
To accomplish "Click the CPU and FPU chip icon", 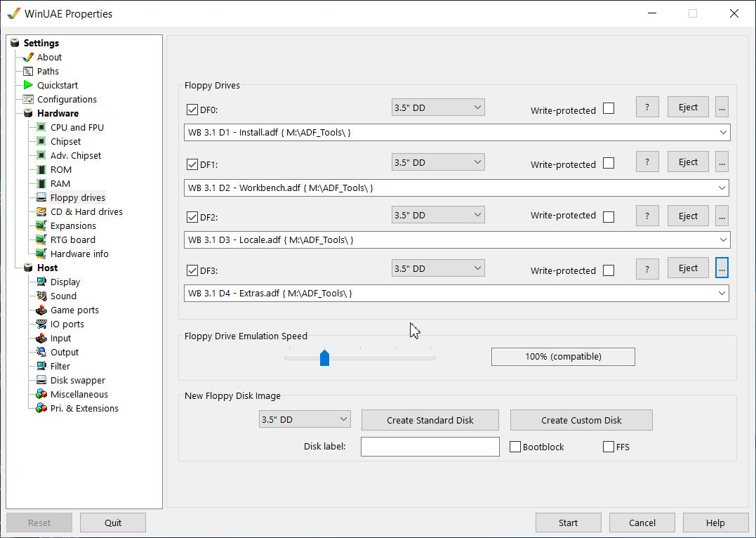I will click(x=41, y=127).
